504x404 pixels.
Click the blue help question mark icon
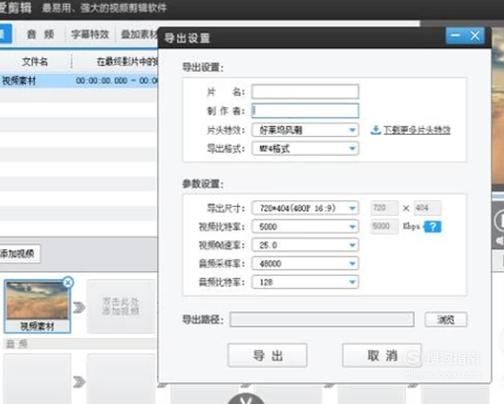click(433, 227)
